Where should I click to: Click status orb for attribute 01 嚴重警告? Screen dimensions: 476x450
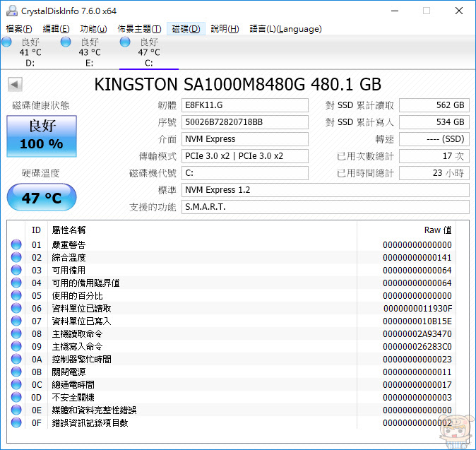coord(16,244)
